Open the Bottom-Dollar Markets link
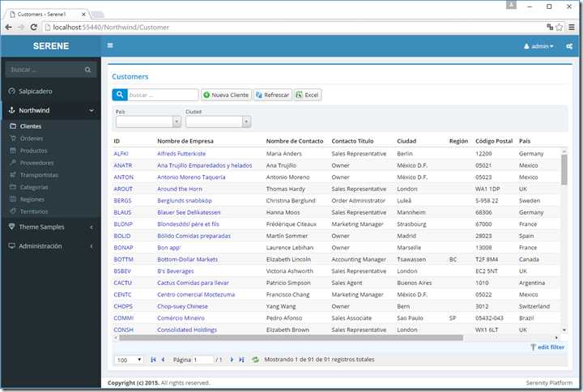This screenshot has height=392, width=583. coord(187,259)
